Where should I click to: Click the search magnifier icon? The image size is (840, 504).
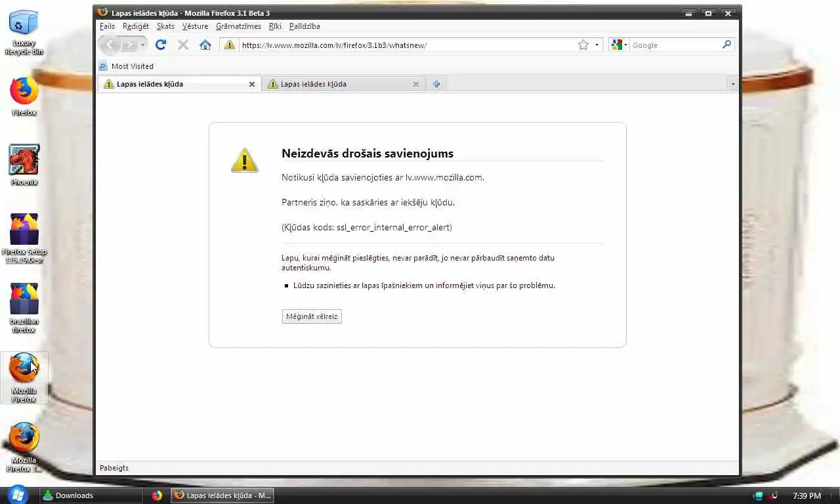pos(726,45)
